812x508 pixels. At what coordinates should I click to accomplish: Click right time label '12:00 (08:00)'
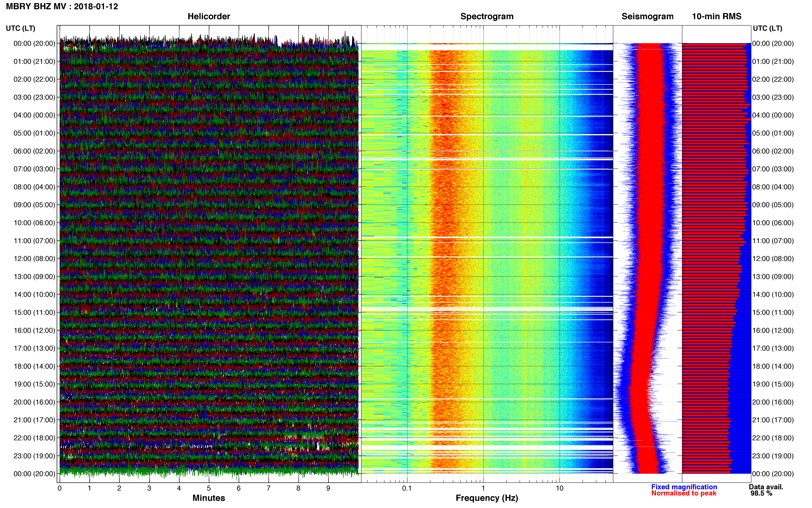(x=773, y=259)
